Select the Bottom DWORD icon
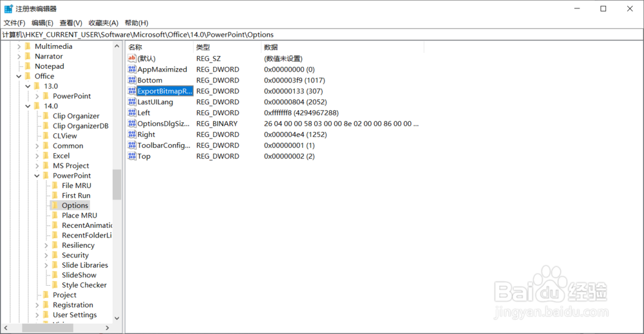Viewport: 644px width, 334px height. 132,80
